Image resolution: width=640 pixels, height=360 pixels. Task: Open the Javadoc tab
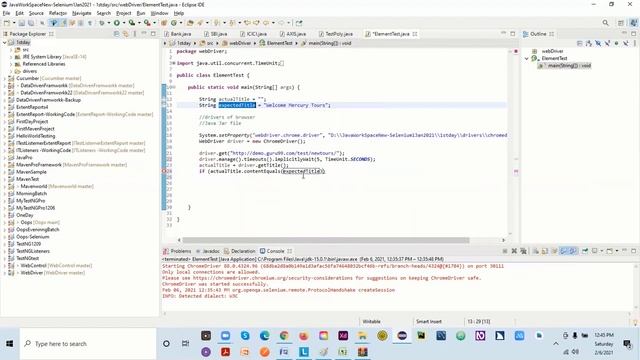click(208, 251)
